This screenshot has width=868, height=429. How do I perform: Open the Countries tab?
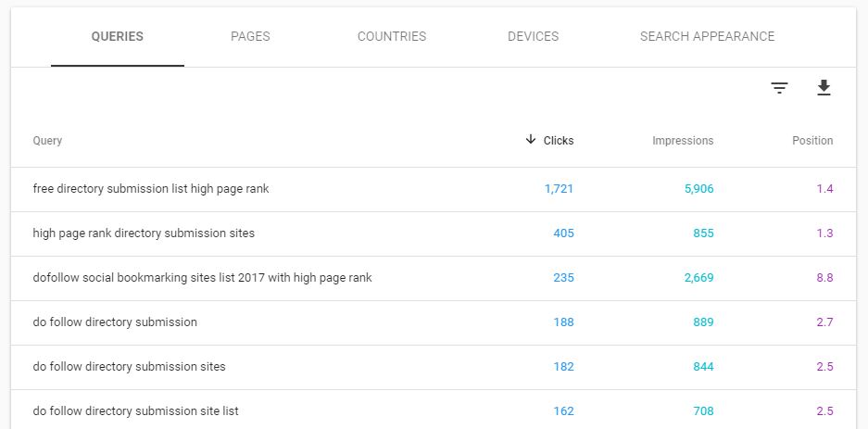[392, 36]
